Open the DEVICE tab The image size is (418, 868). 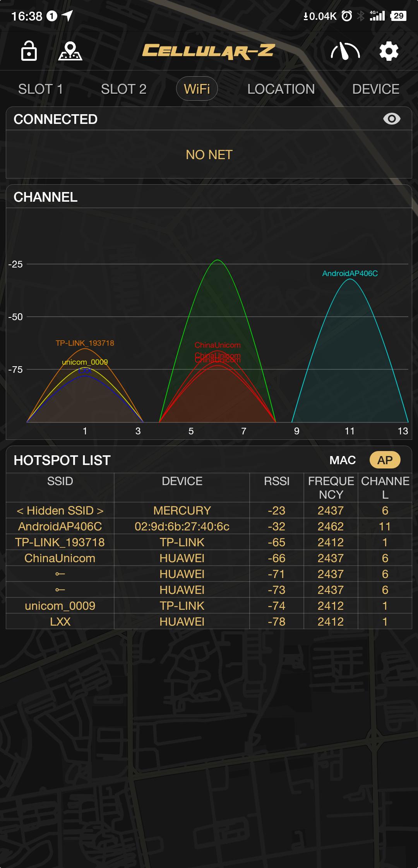375,89
